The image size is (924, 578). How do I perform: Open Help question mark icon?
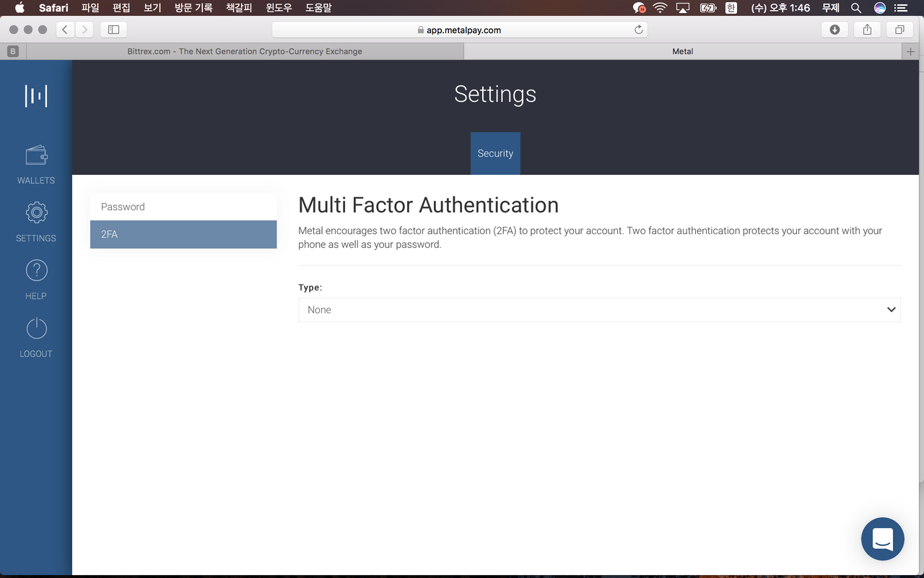click(x=36, y=271)
